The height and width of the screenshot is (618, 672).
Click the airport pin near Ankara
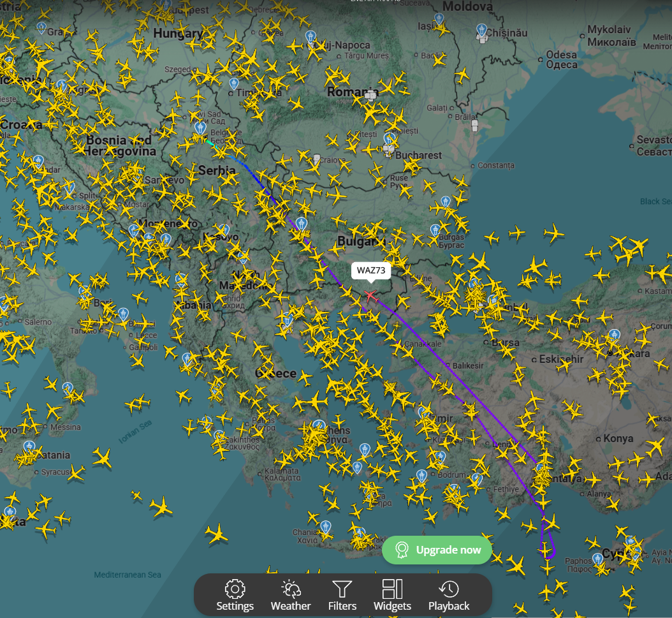tap(614, 335)
